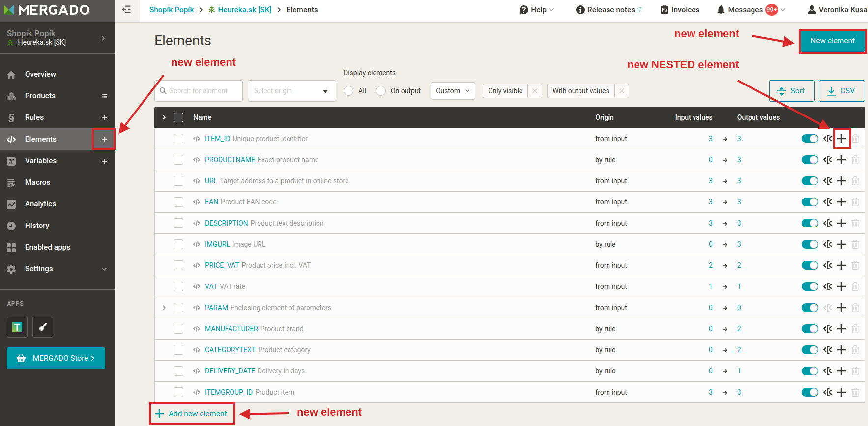Select the All display radio button
This screenshot has height=426, width=868.
pyautogui.click(x=348, y=91)
